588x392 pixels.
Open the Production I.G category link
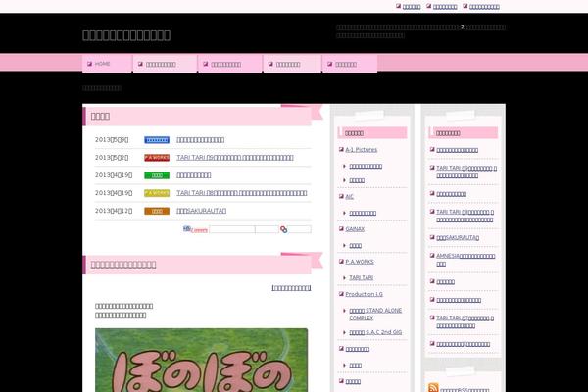pyautogui.click(x=364, y=294)
